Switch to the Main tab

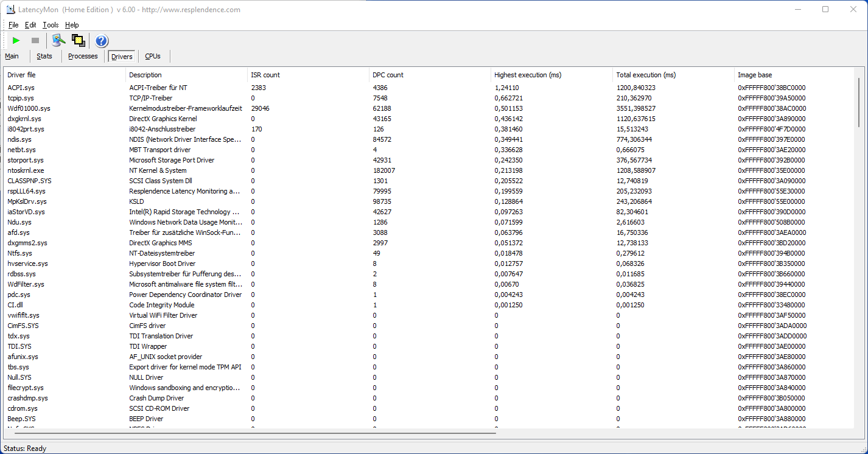12,56
